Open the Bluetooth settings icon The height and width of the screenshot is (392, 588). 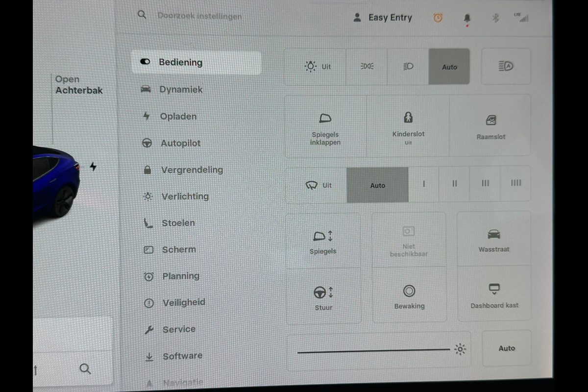tap(495, 19)
